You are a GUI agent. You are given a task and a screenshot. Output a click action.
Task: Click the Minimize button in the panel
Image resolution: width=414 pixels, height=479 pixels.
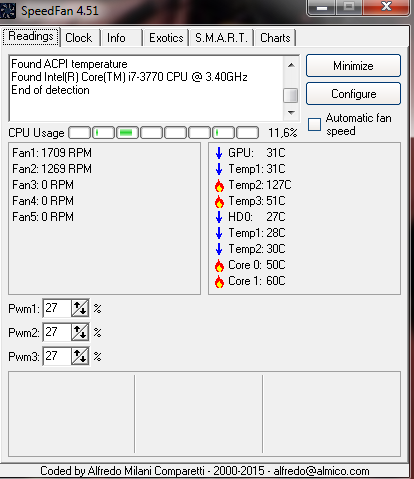353,66
